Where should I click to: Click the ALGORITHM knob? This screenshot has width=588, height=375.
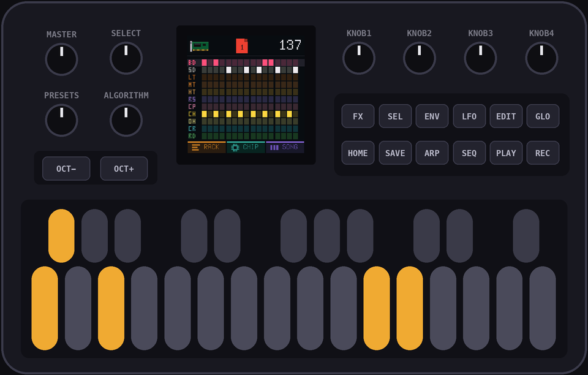(x=126, y=120)
